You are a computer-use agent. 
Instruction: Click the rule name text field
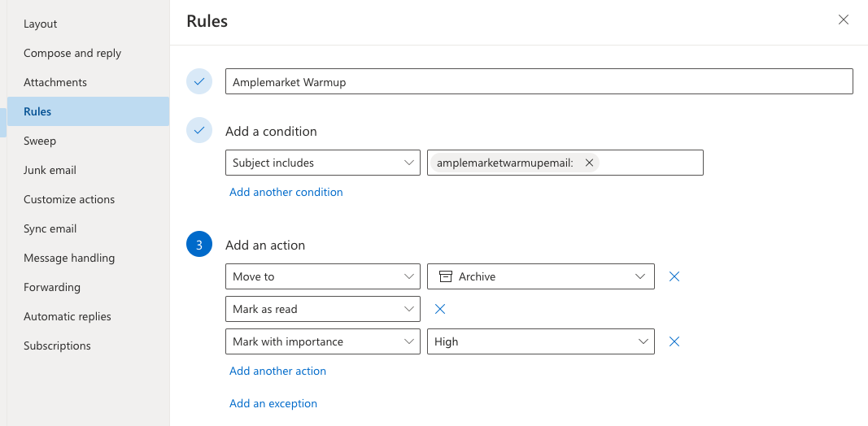(539, 81)
